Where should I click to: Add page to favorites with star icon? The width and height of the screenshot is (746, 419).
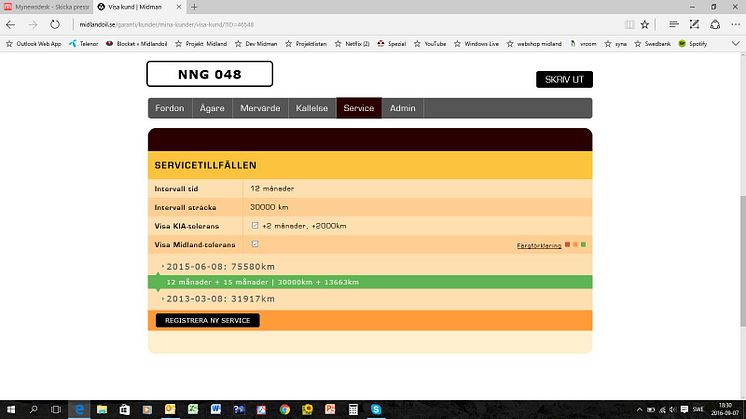point(645,25)
